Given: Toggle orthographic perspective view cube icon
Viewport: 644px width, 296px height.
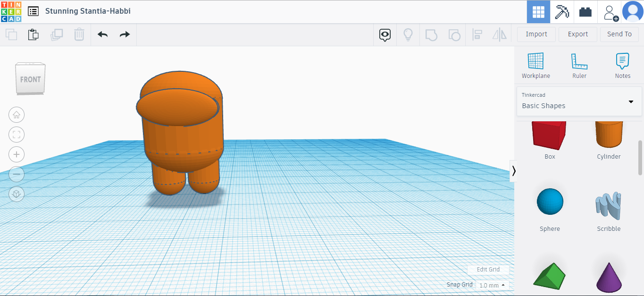Looking at the screenshot, I should click(x=17, y=194).
